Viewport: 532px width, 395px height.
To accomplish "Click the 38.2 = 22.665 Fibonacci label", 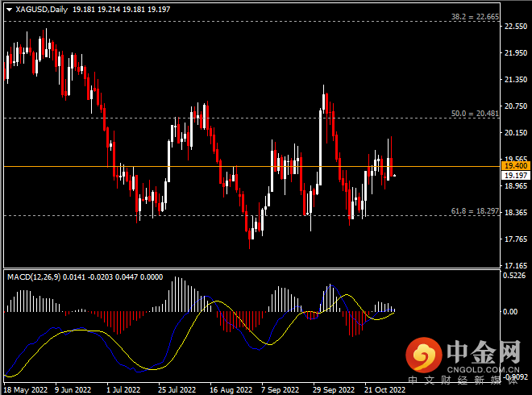I will [475, 17].
